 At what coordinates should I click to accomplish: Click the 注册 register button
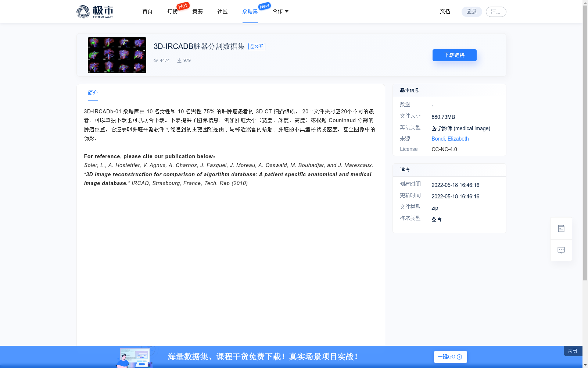click(496, 11)
